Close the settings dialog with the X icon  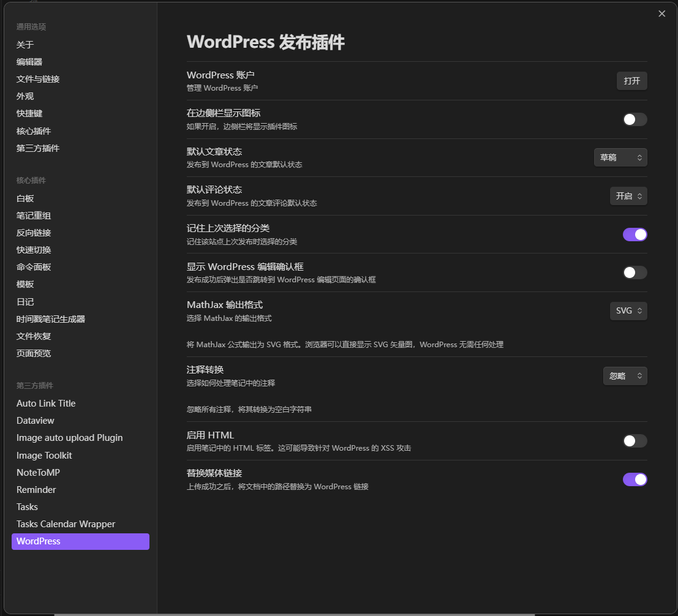pyautogui.click(x=661, y=14)
